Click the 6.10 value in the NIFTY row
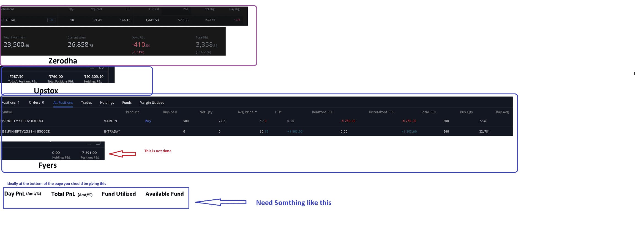Viewport: 644px width, 234px height. pyautogui.click(x=263, y=121)
